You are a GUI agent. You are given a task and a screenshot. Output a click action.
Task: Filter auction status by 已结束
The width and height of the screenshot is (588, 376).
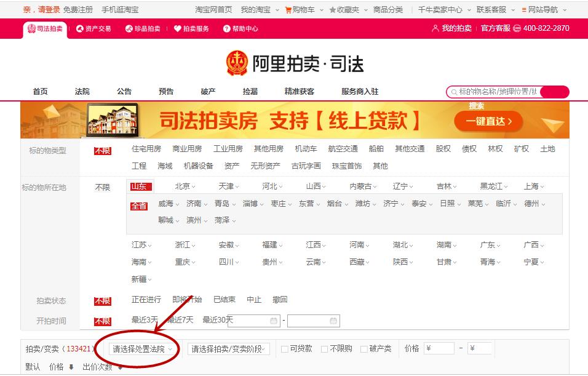[x=224, y=300]
